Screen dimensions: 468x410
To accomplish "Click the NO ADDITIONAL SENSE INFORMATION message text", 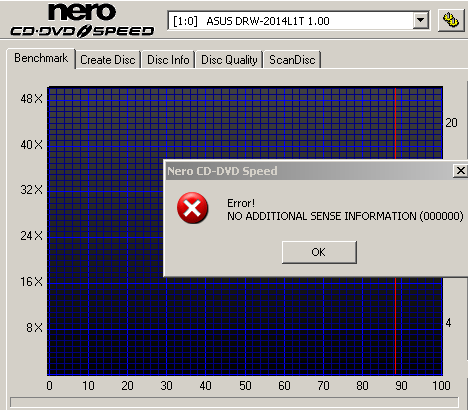I will [x=345, y=216].
